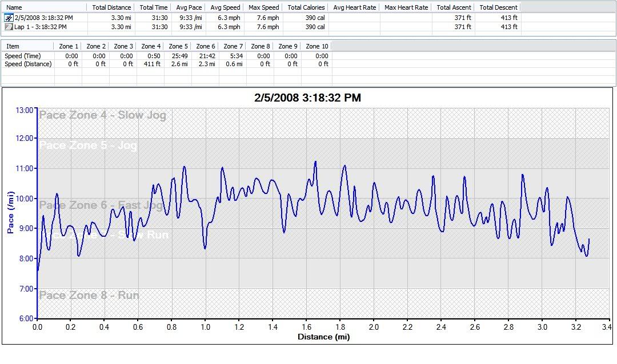Click the Avg Heart Rate column header
The height and width of the screenshot is (364, 617).
[354, 7]
